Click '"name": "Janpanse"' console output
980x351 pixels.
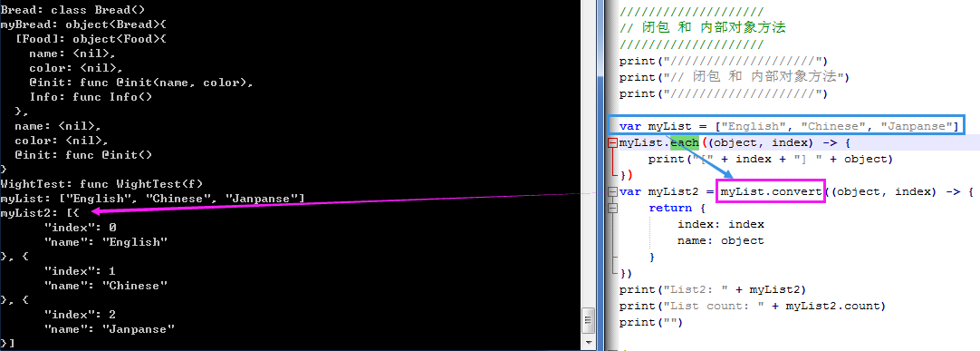coord(110,328)
